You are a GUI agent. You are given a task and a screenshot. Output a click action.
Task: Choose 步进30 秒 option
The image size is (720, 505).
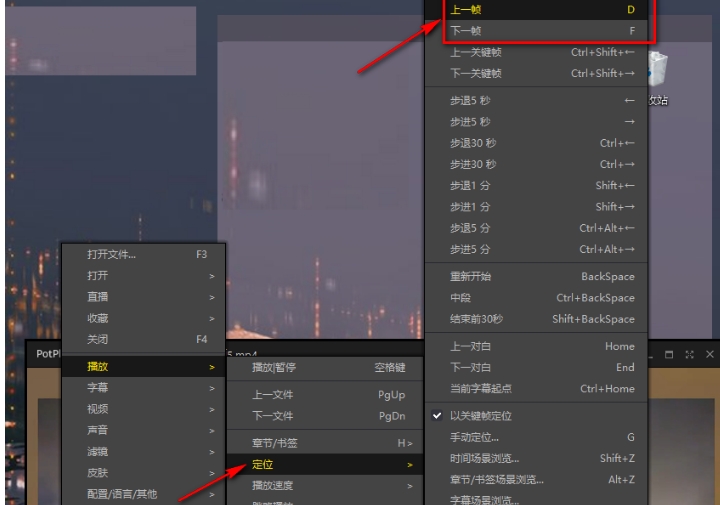(536, 164)
